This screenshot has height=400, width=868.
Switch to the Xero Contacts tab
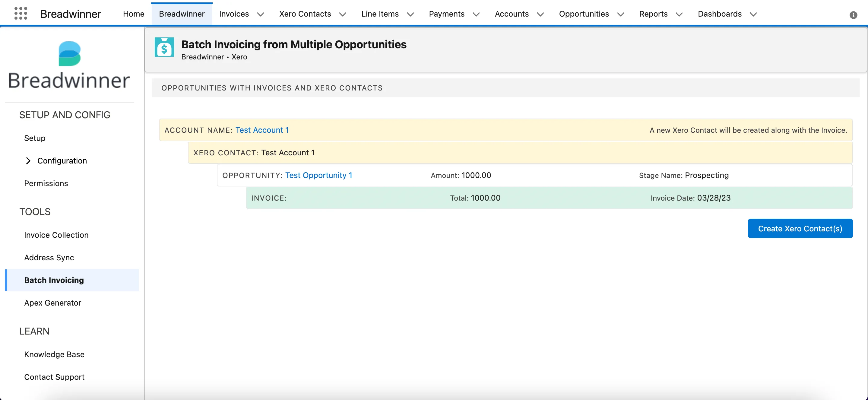click(x=305, y=14)
